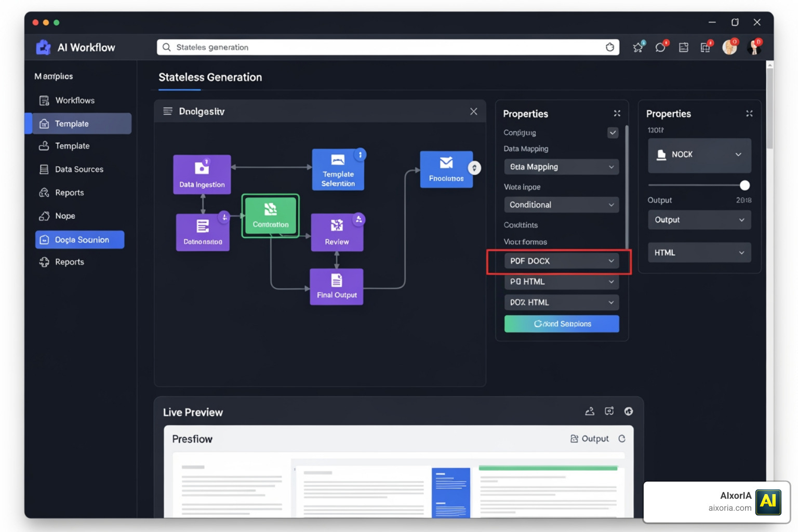Click the badge on the Review node
The height and width of the screenshot is (532, 798).
point(358,219)
